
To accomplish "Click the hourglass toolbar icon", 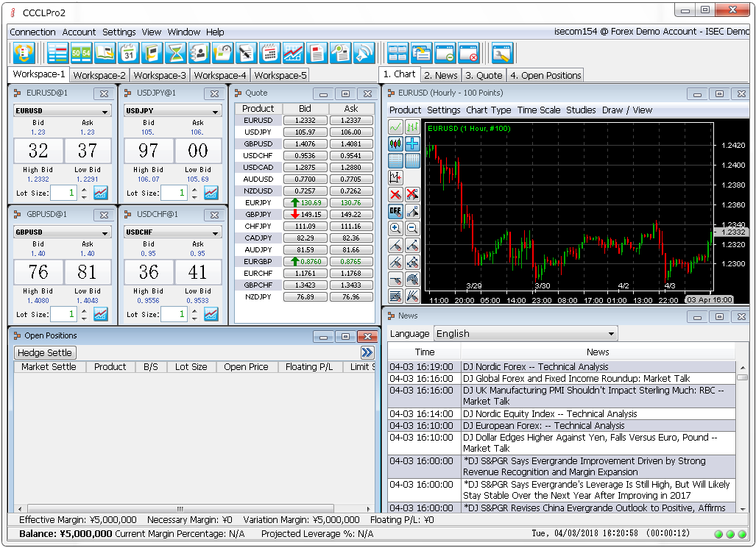I will click(175, 53).
